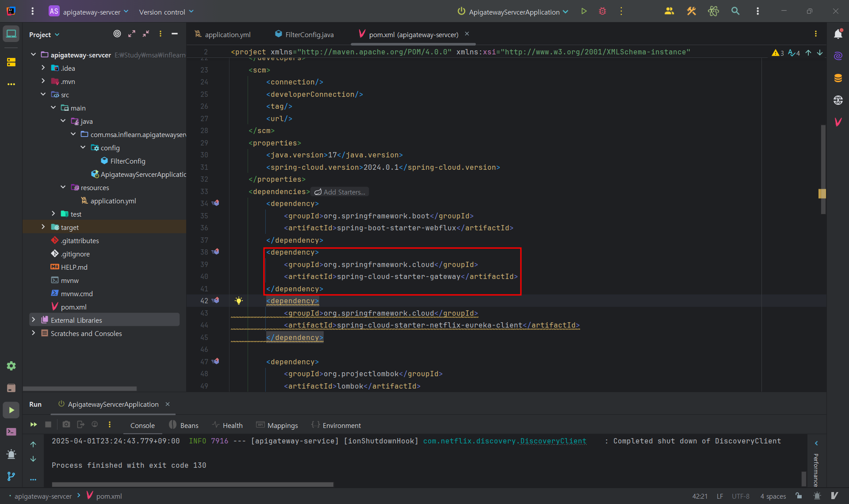Click the console horizontal scrollbar
849x504 pixels.
[x=192, y=485]
